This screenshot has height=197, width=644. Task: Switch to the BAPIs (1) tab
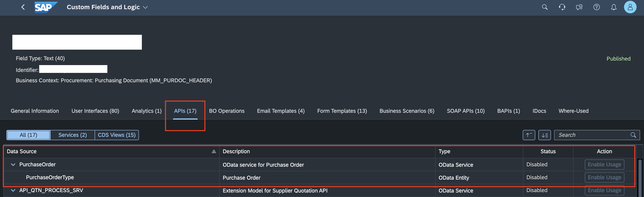point(508,111)
